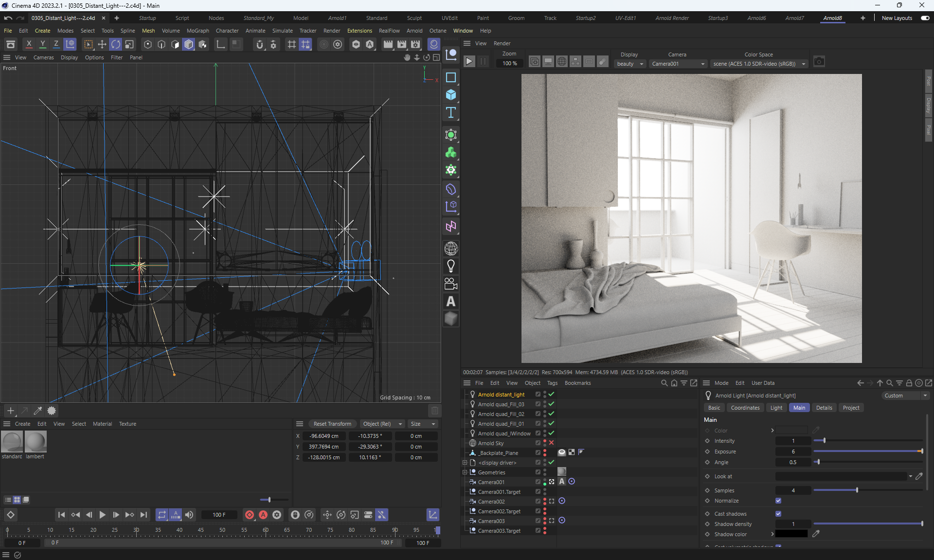This screenshot has width=934, height=560.
Task: Open the beauty Display dropdown
Action: coord(630,64)
